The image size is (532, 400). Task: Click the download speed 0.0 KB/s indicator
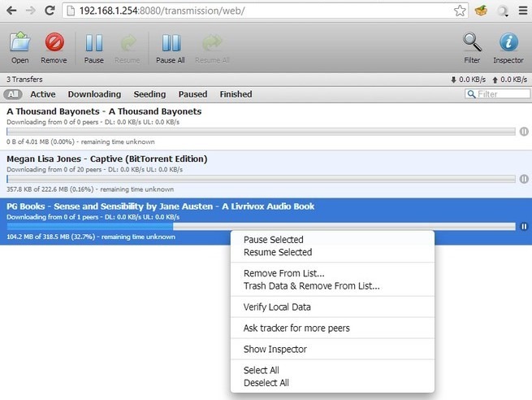[468, 80]
